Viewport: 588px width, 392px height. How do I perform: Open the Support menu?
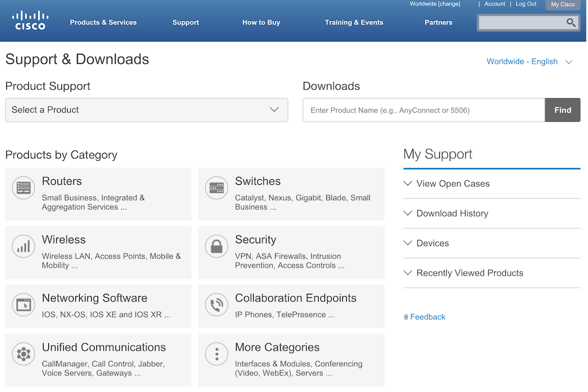pyautogui.click(x=185, y=22)
